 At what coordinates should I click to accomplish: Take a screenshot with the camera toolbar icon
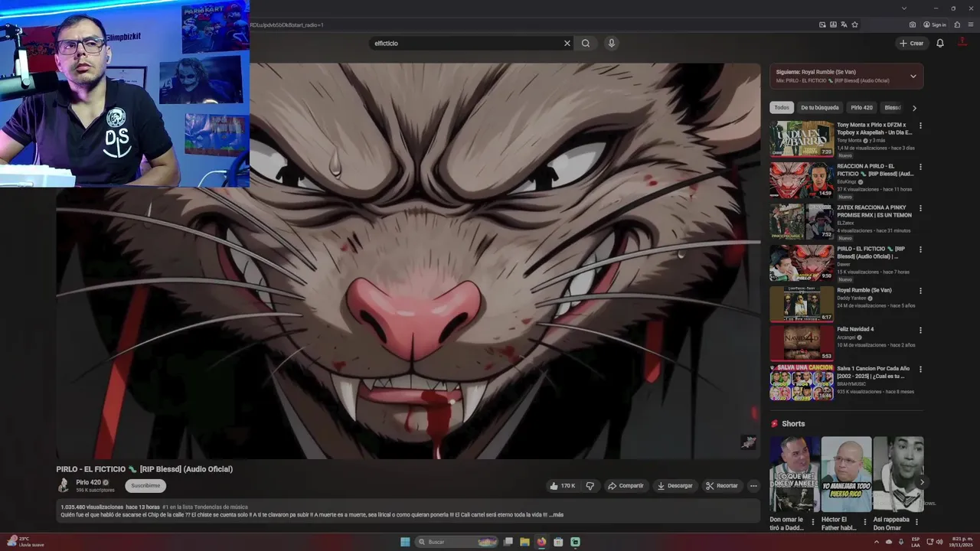pos(912,24)
